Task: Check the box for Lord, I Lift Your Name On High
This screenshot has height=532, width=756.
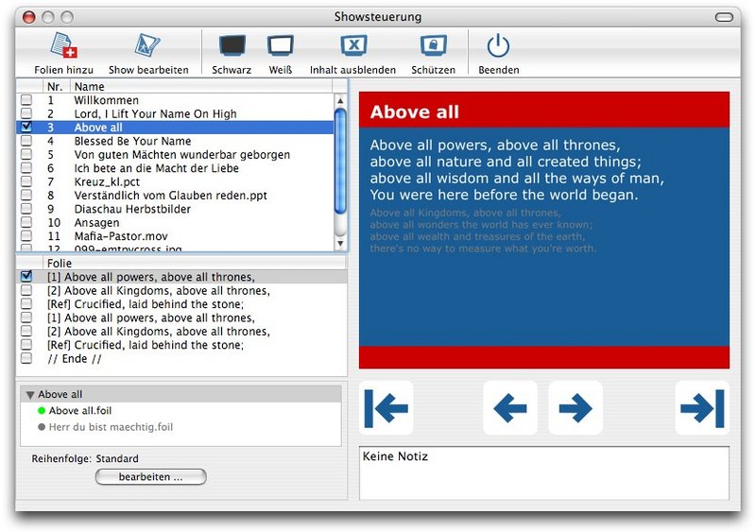Action: (x=26, y=112)
